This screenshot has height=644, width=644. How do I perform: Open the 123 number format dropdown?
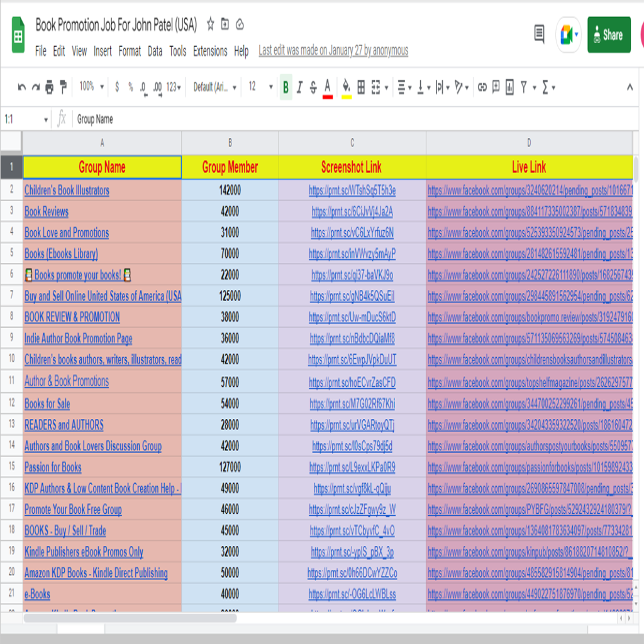pos(174,87)
